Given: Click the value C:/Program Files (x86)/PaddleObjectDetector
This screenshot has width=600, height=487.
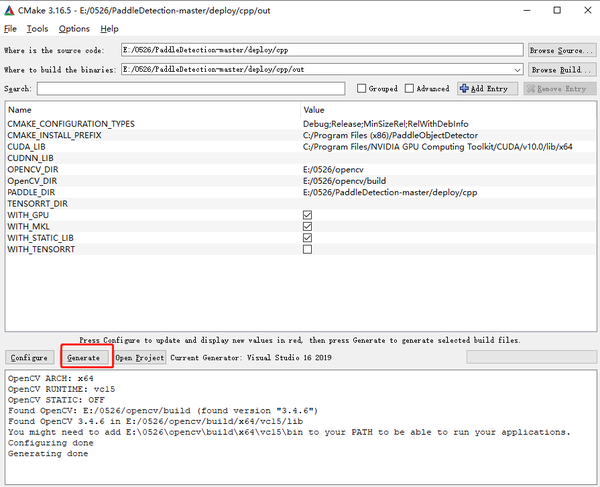Looking at the screenshot, I should (390, 135).
